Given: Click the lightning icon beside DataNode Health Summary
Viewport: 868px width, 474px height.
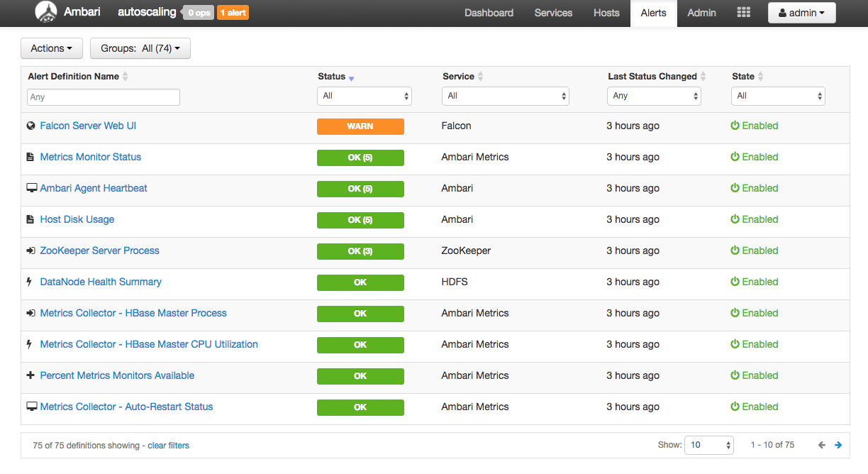Looking at the screenshot, I should tap(29, 282).
